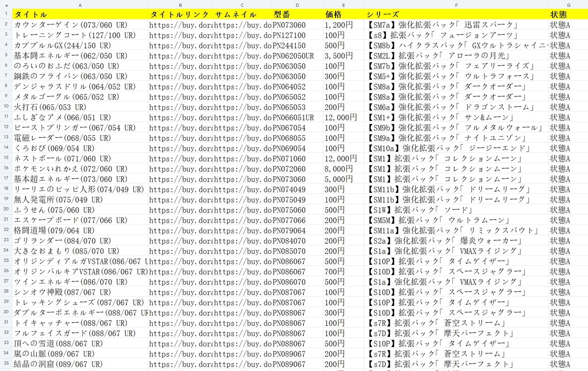Select cell 鋼鉄のフライパン(063/050 UR)
This screenshot has height=371, width=588.
(x=80, y=76)
